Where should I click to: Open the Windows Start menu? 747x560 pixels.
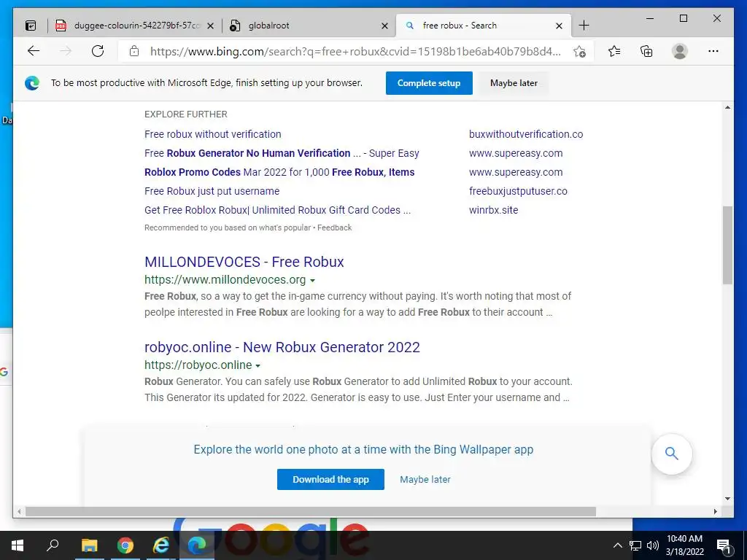(18, 545)
